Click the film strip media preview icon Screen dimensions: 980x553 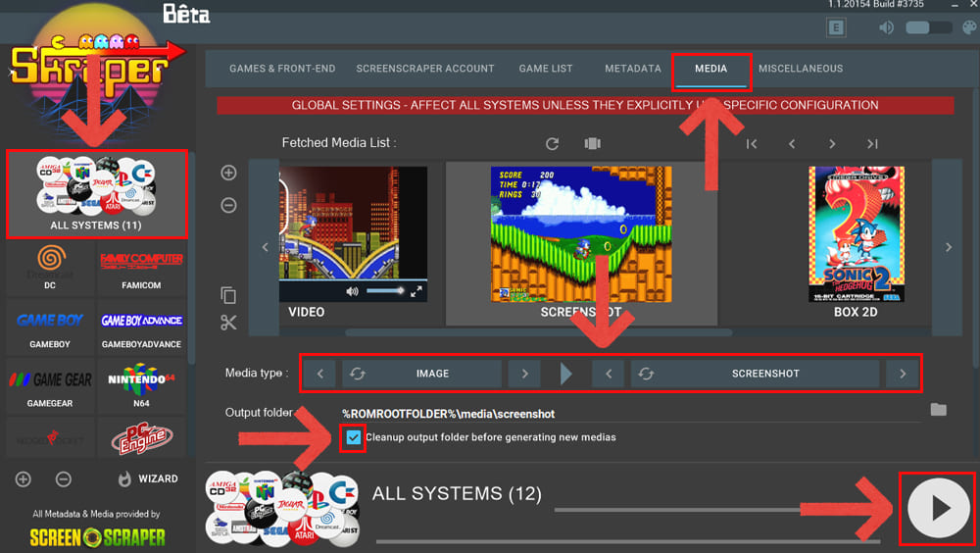click(x=593, y=144)
